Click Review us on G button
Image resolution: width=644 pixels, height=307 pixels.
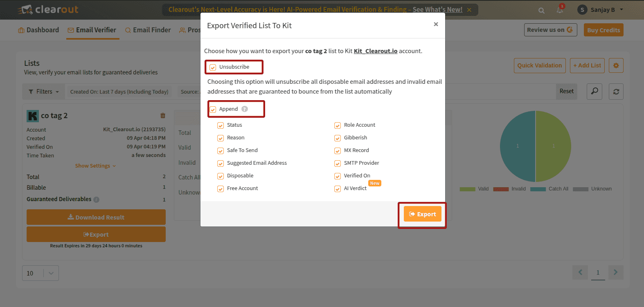(x=551, y=30)
